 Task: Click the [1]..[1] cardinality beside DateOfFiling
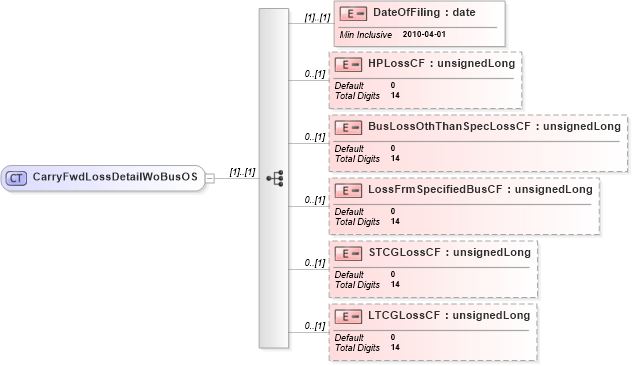pos(317,18)
